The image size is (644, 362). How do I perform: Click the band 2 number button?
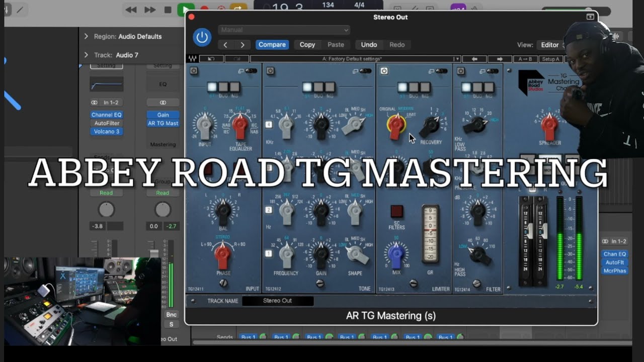click(269, 210)
